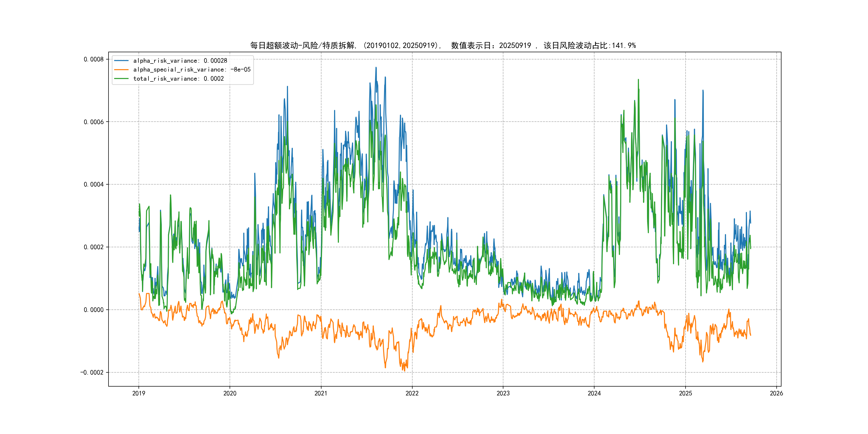Click the 0.0000 y-axis tick label
The width and height of the screenshot is (868, 434).
[x=94, y=310]
